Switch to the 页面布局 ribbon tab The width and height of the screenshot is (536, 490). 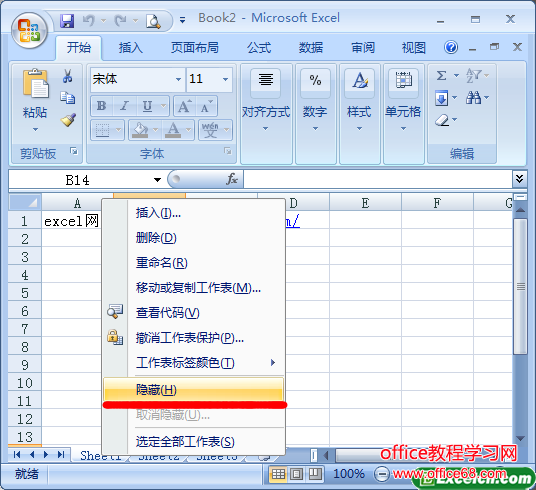coord(195,48)
